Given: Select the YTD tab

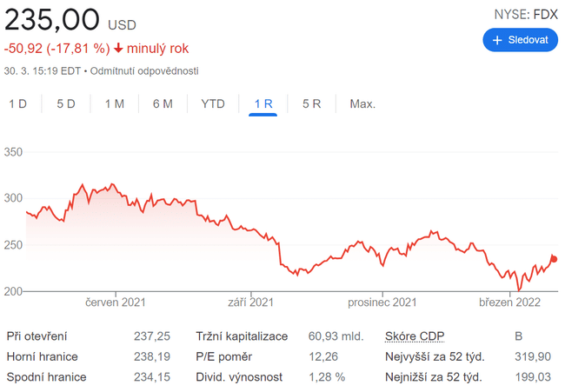Looking at the screenshot, I should click(213, 104).
